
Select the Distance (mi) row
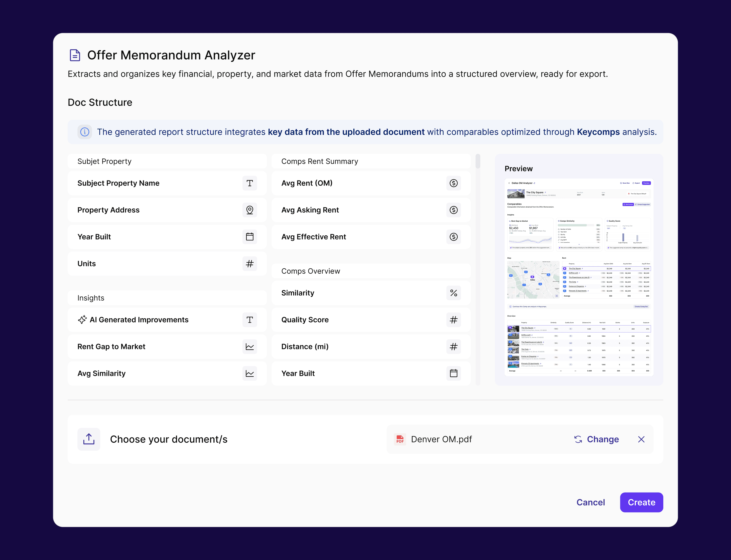[x=371, y=347]
